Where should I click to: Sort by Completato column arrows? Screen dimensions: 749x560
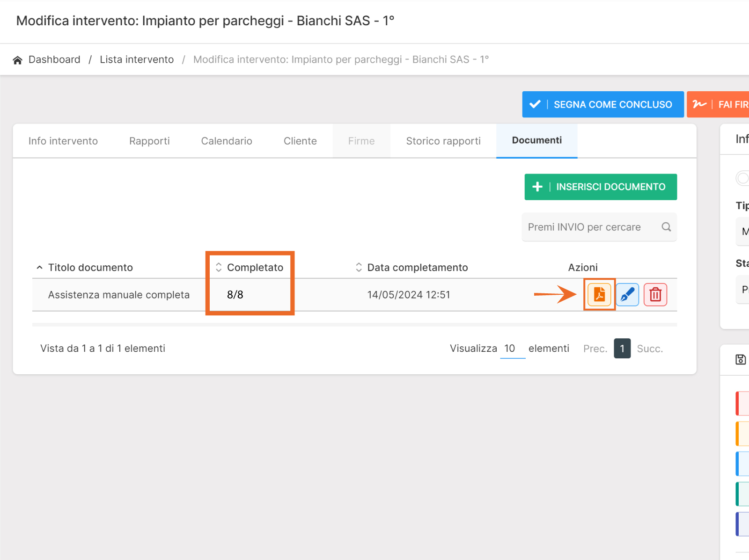tap(219, 268)
